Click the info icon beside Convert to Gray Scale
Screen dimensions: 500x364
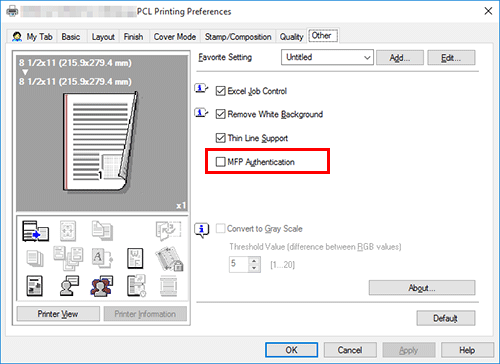pyautogui.click(x=202, y=230)
